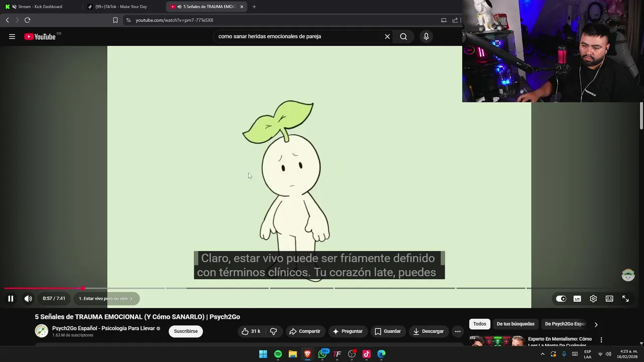The height and width of the screenshot is (362, 644).
Task: Reload the page
Action: point(27,20)
